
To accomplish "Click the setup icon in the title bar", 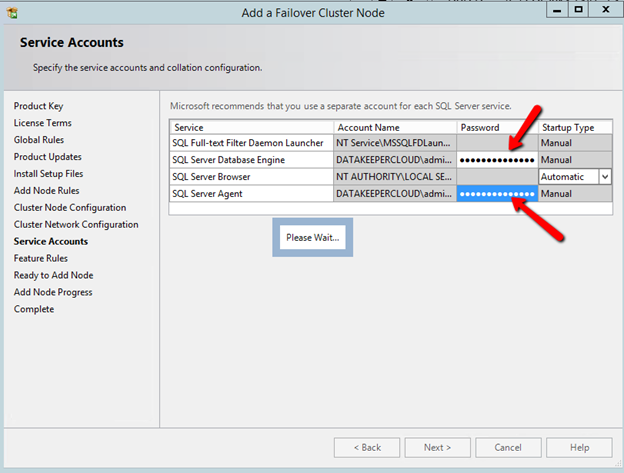I will click(x=12, y=13).
